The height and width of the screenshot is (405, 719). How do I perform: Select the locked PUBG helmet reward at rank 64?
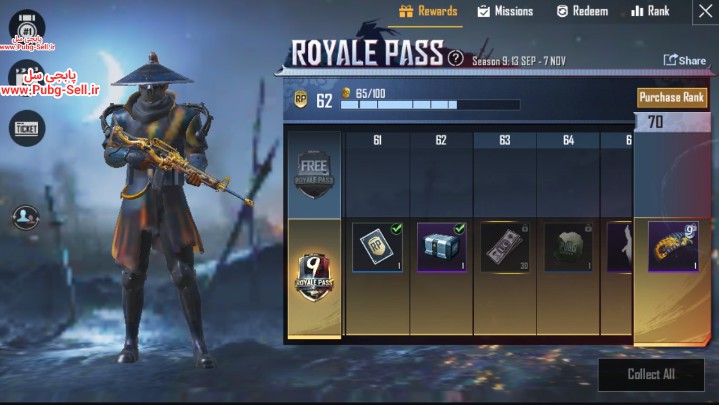click(569, 247)
